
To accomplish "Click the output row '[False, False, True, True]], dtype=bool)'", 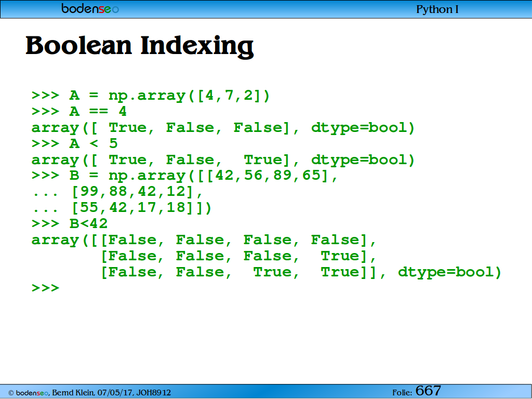I will 301,272.
